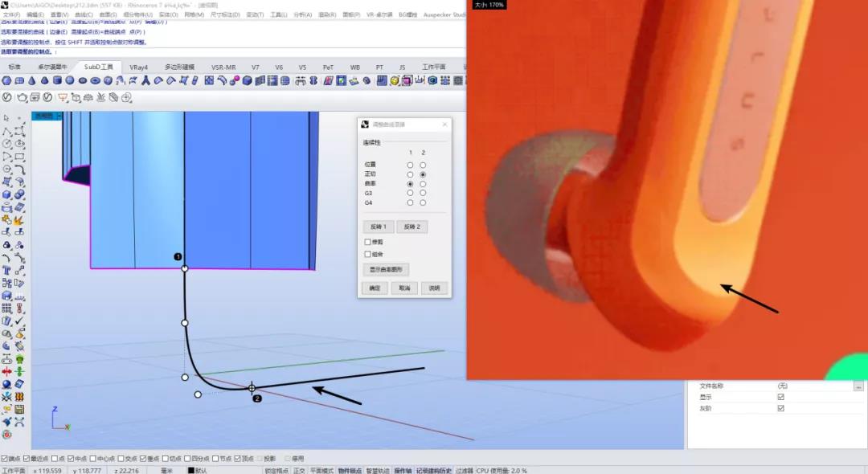868x474 pixels.
Task: Select G3 radio for curve end 1
Action: click(410, 193)
